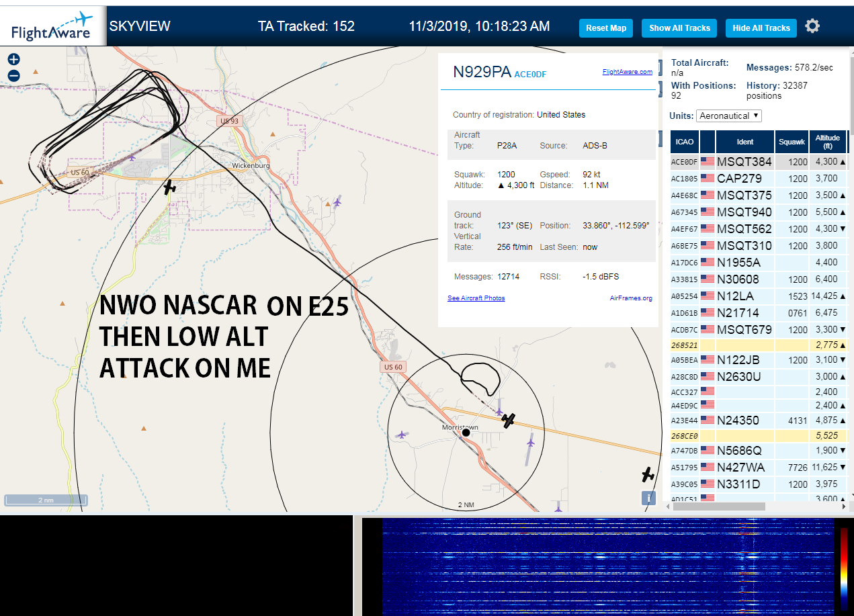
Task: Open the settings gear icon
Action: tap(812, 26)
